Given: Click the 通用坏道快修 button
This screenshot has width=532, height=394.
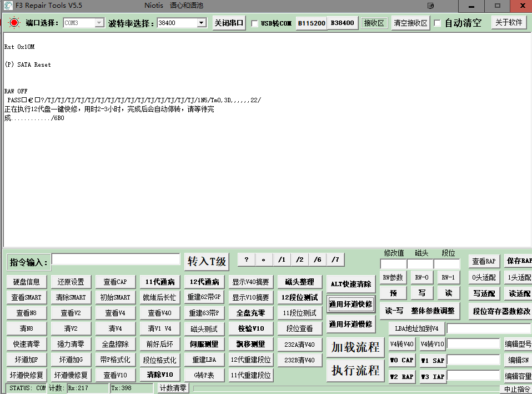Looking at the screenshot, I should coord(351,304).
